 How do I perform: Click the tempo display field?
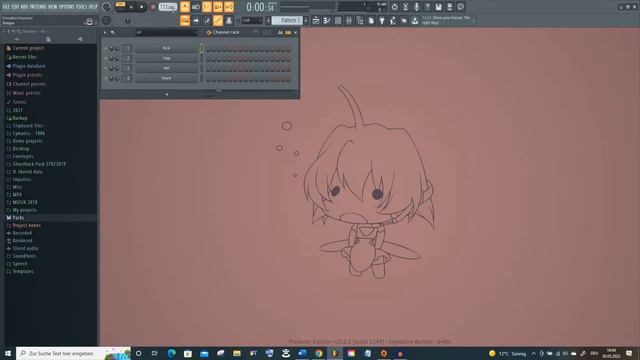coord(168,7)
